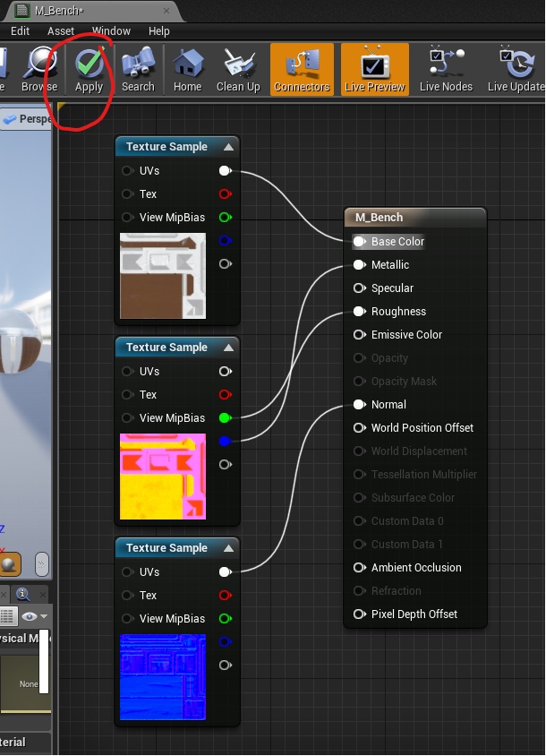Click UVs input pin on brown Texture Sample
Screen dimensions: 546x756
click(x=127, y=171)
